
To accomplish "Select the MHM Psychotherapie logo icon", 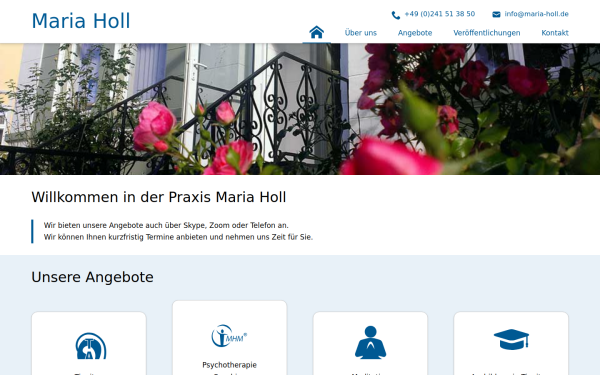I will (x=229, y=336).
